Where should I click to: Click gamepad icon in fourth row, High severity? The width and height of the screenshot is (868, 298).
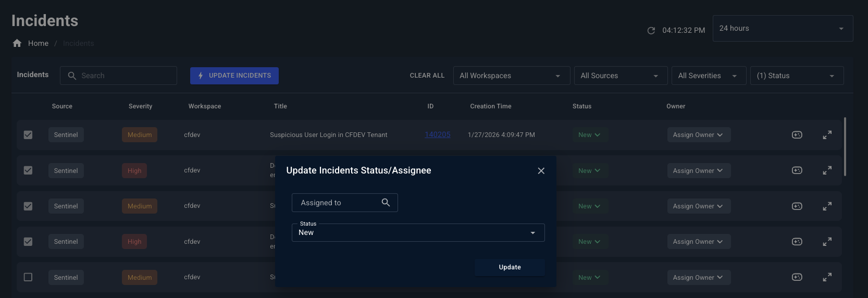click(797, 242)
